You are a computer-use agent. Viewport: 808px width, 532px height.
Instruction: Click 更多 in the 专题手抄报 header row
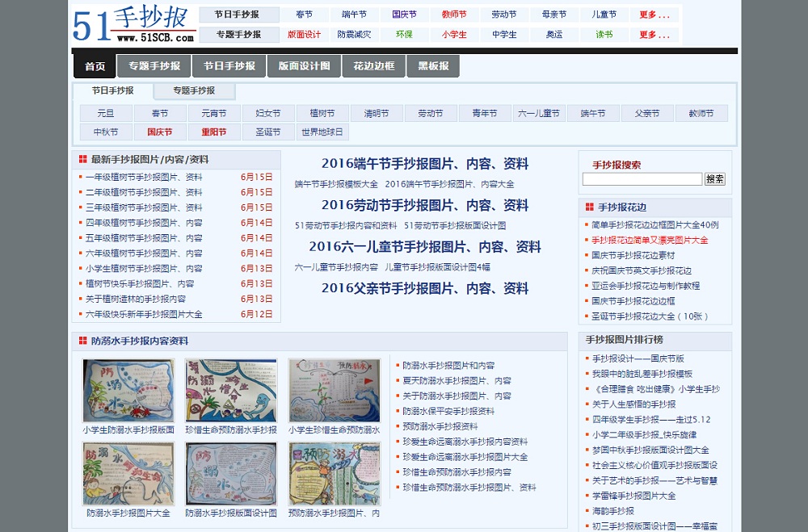click(x=654, y=35)
